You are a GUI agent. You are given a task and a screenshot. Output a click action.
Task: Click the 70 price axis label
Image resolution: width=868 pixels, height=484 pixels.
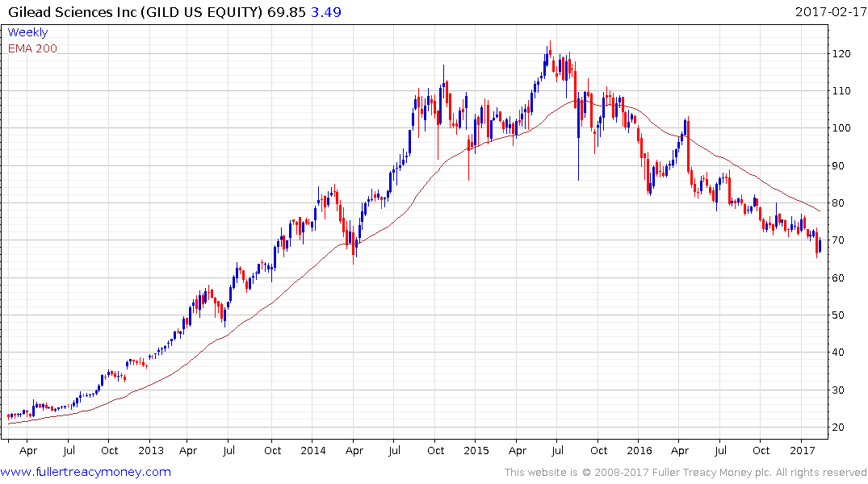click(x=838, y=240)
